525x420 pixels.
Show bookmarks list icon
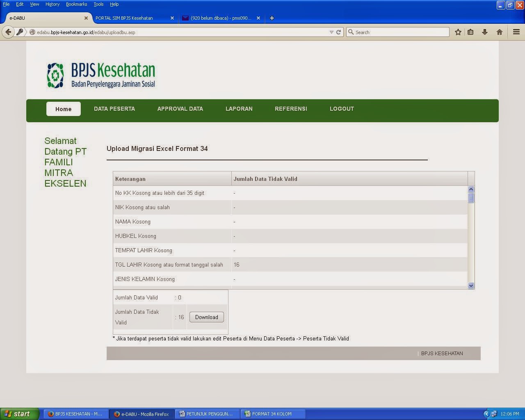[x=470, y=32]
